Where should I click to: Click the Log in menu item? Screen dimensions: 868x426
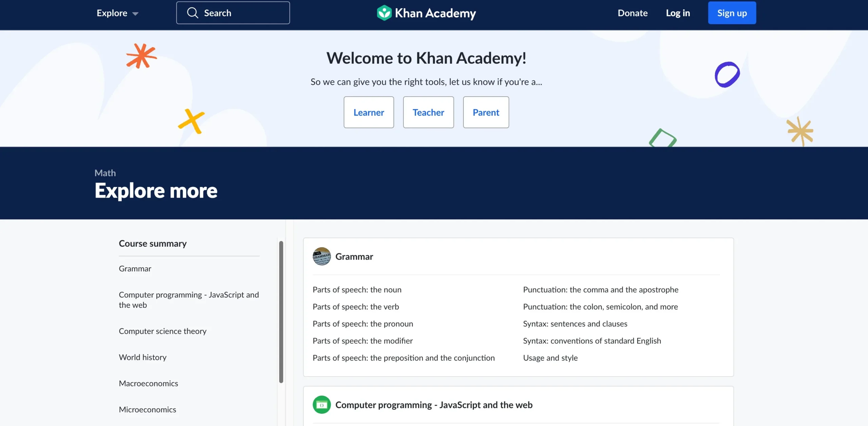click(x=677, y=12)
